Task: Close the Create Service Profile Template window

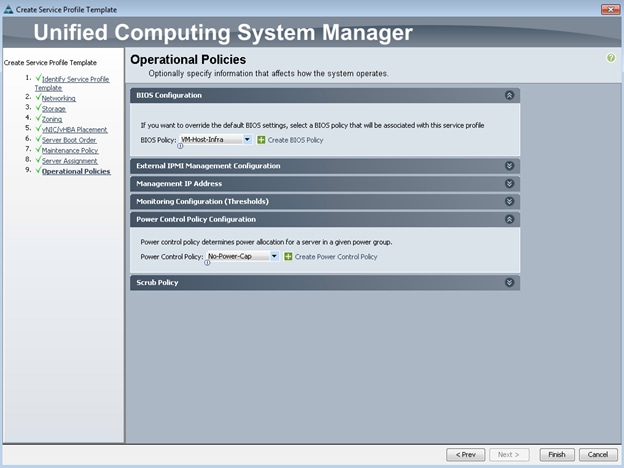Action: (x=610, y=10)
